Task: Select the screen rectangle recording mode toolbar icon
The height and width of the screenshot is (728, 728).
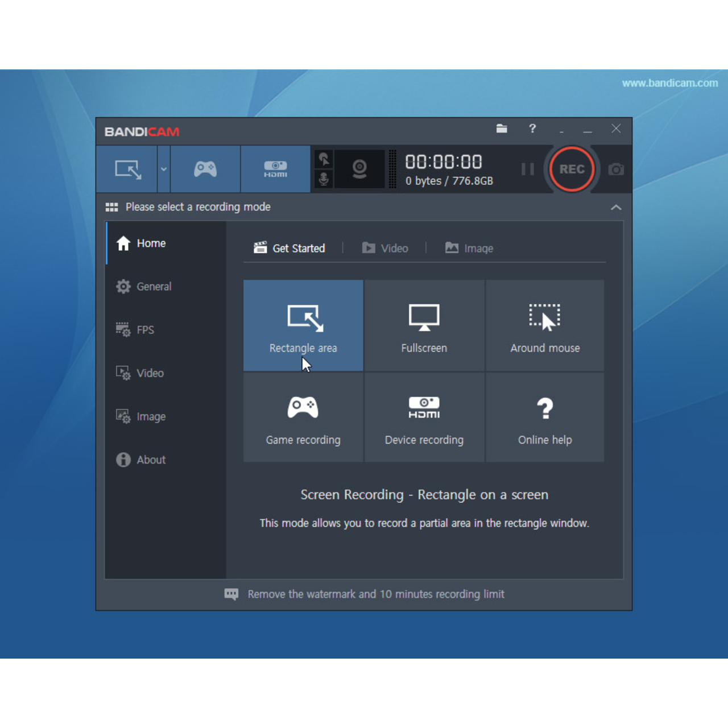Action: click(127, 169)
